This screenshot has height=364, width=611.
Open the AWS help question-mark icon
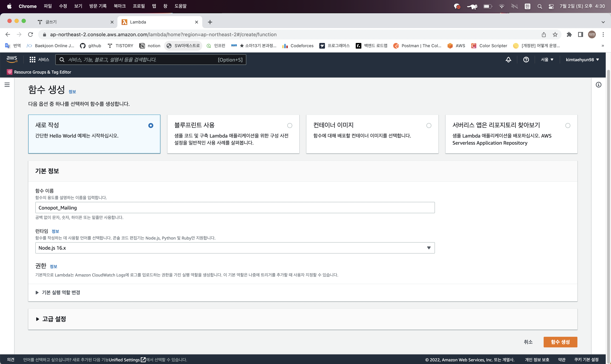pos(526,60)
